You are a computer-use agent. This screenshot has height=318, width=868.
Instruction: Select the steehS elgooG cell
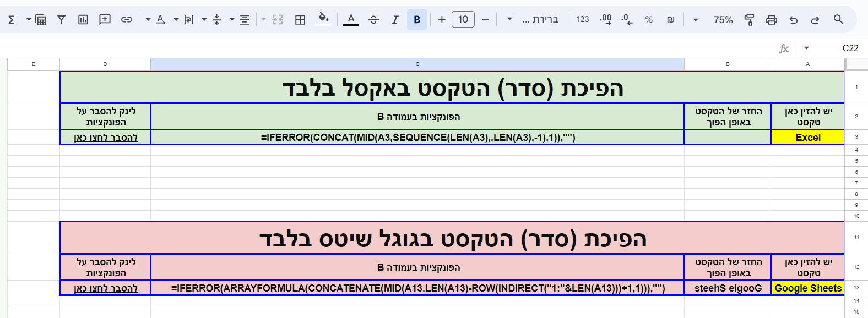point(728,288)
